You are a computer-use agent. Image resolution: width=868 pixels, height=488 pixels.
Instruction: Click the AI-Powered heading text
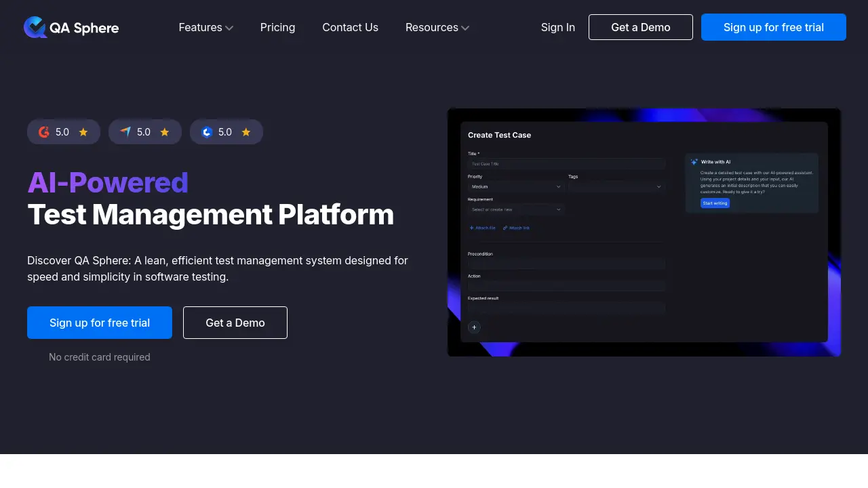point(108,183)
